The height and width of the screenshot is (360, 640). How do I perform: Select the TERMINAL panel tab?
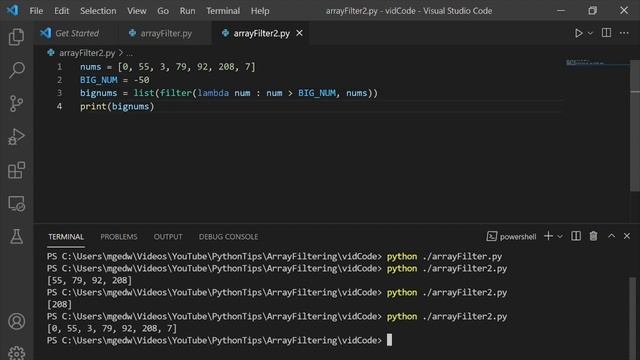pyautogui.click(x=66, y=237)
